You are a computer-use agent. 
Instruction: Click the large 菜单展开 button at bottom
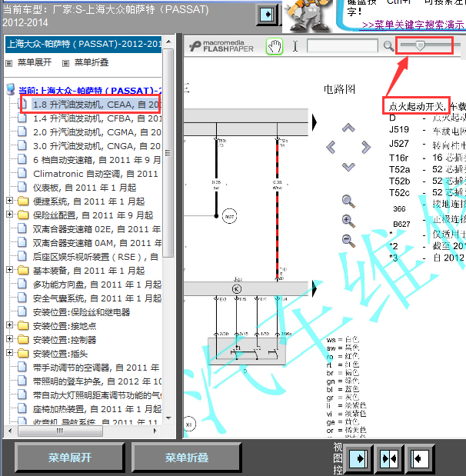tap(69, 458)
